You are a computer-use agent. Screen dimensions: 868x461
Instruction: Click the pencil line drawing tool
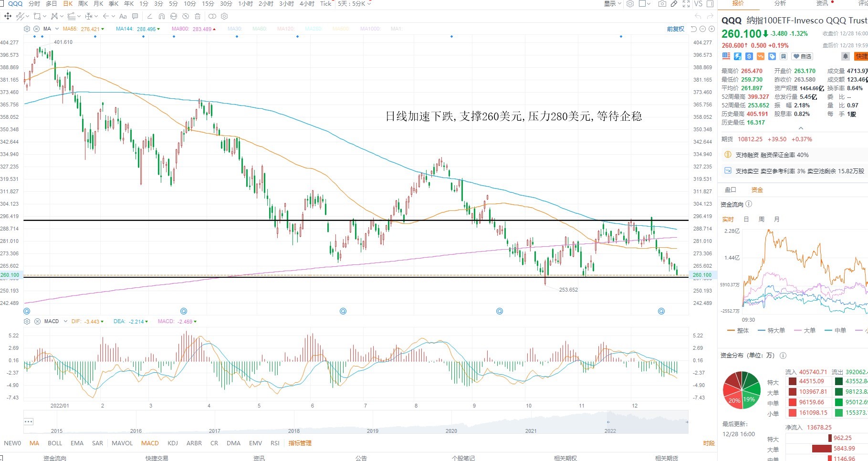tap(149, 16)
